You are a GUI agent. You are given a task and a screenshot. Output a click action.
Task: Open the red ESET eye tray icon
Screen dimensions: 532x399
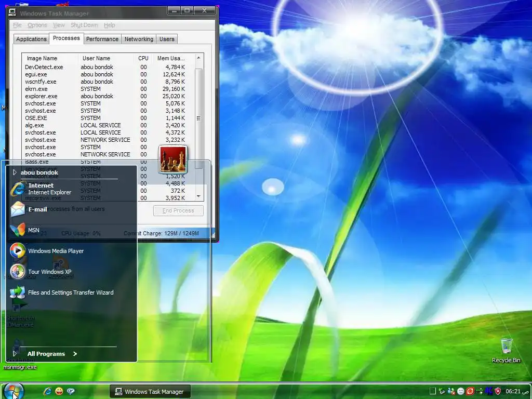coord(470,391)
